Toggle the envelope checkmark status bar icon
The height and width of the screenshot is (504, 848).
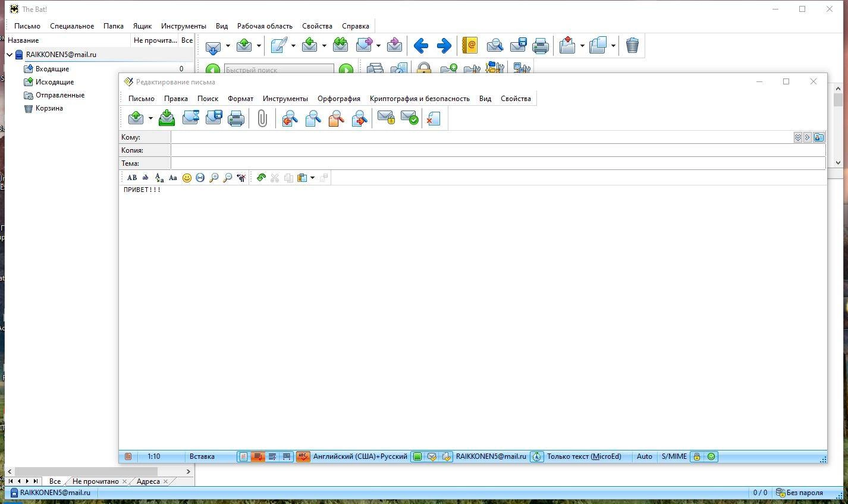click(x=432, y=456)
